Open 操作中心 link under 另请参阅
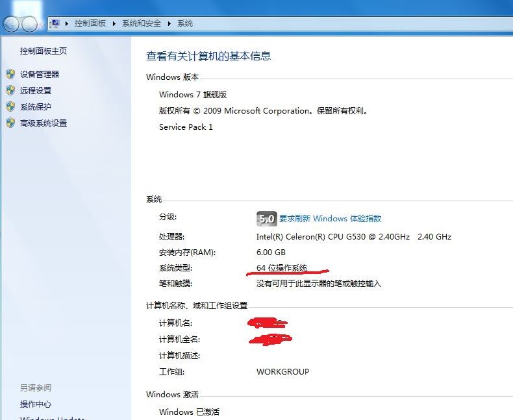 [36, 404]
